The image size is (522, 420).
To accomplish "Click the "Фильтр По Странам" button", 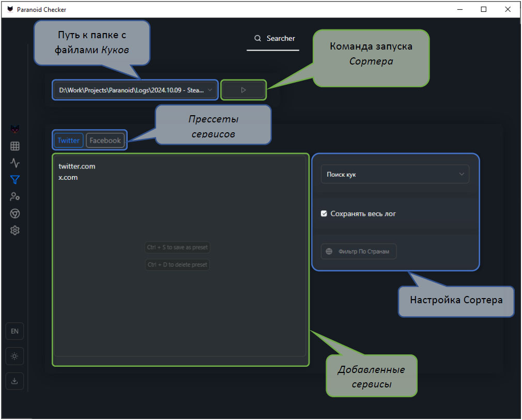I will point(359,252).
